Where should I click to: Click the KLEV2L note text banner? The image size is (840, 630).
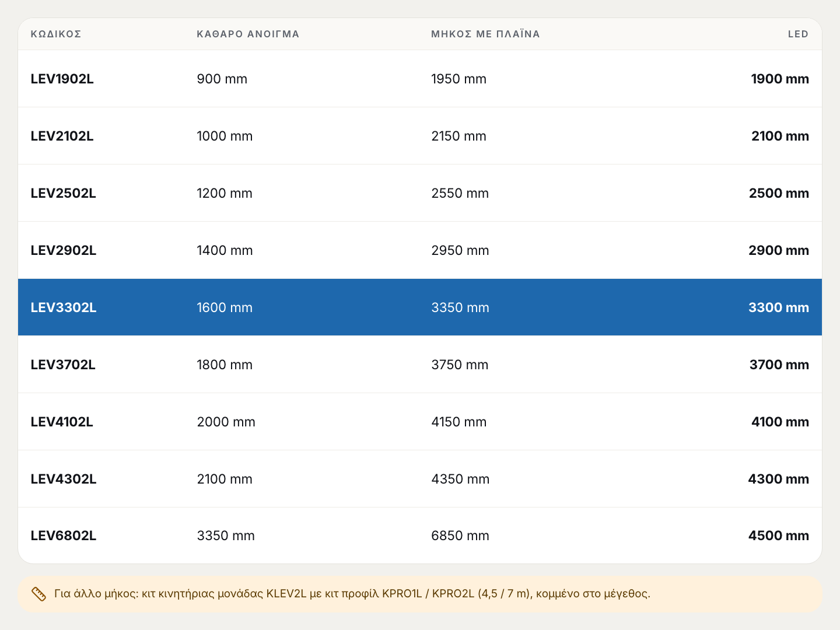click(420, 594)
